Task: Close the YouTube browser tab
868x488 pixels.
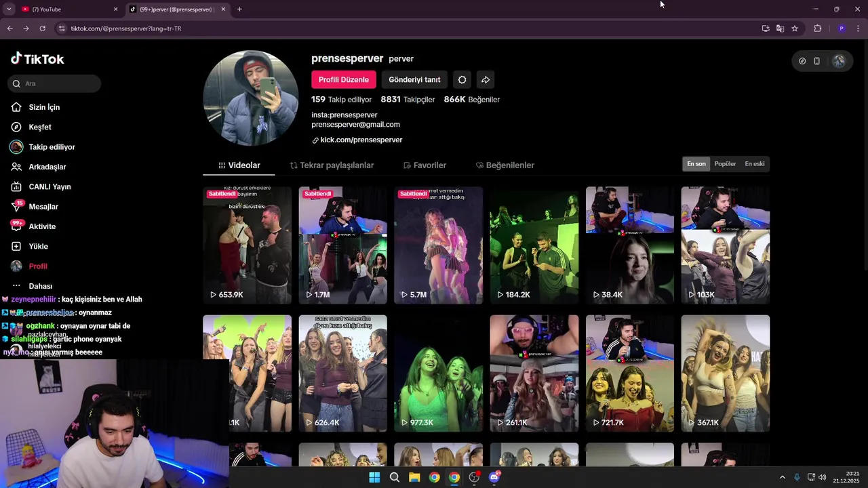Action: (x=115, y=9)
